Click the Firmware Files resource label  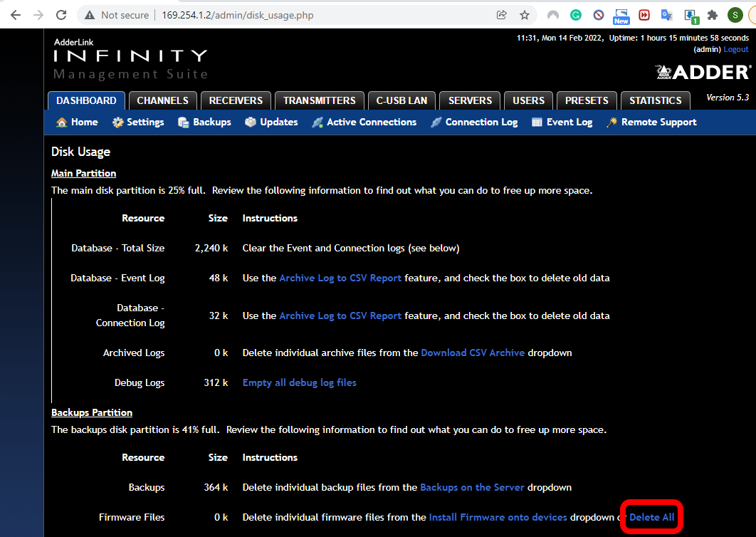point(132,517)
